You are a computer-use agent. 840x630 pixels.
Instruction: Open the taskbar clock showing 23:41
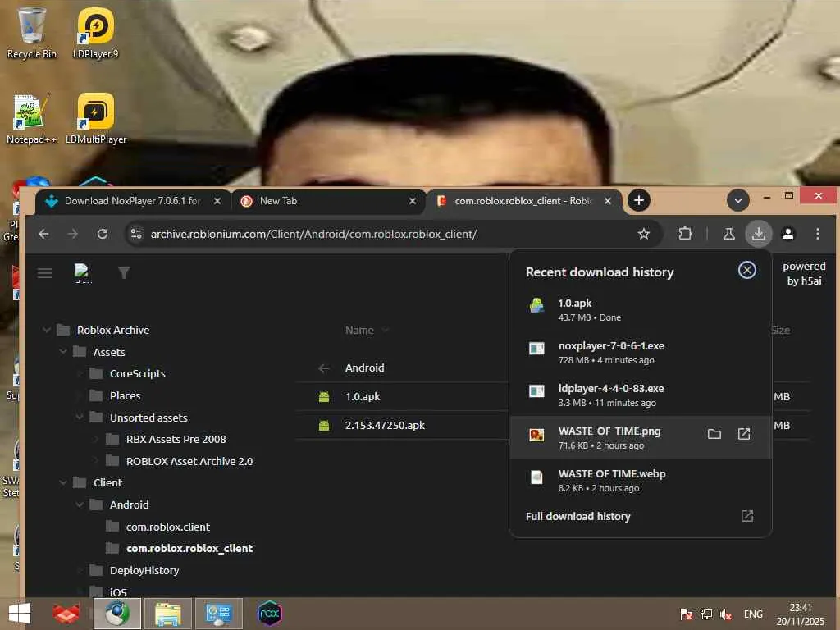click(x=801, y=614)
